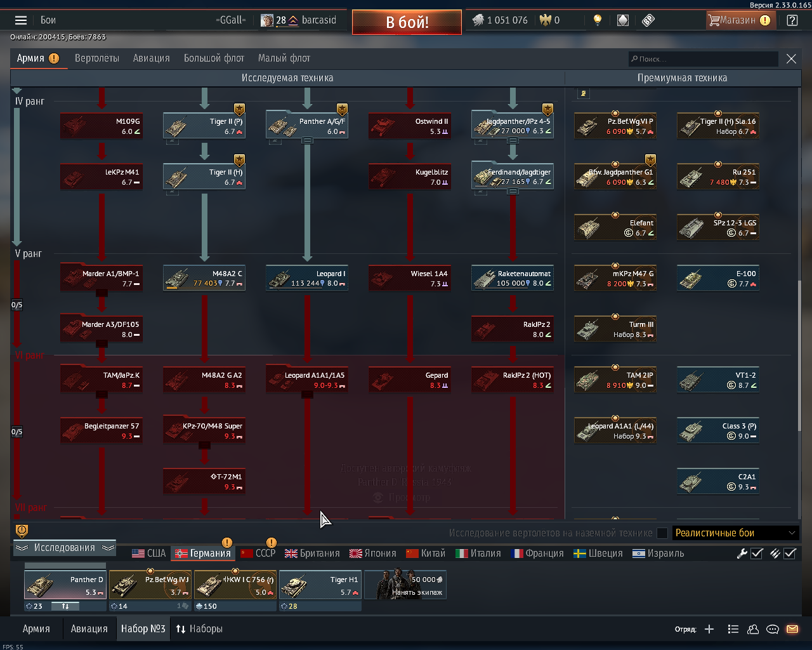The width and height of the screenshot is (812, 650).
Task: Click the crew swap arrows under Panther D
Action: (65, 606)
